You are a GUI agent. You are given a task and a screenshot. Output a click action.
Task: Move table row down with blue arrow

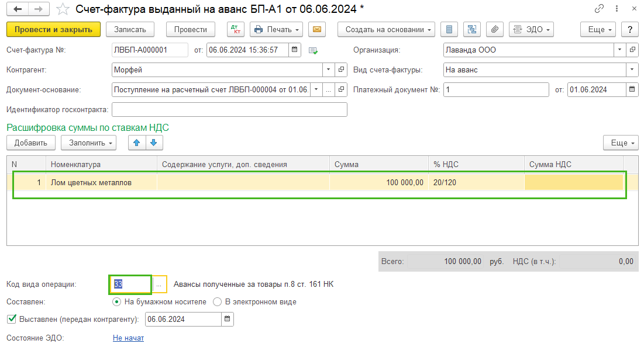(x=154, y=143)
